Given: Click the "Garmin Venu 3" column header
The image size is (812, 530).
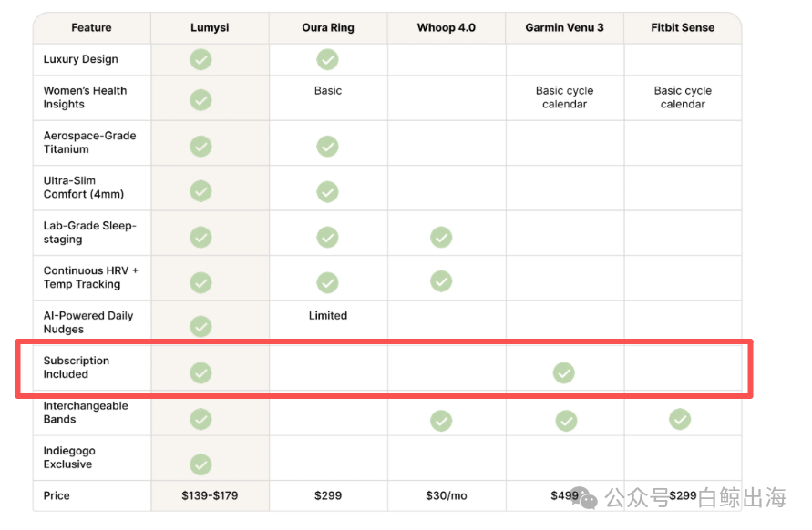Looking at the screenshot, I should [564, 27].
